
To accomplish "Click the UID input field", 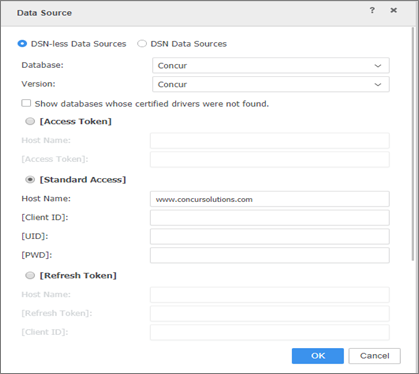I will click(270, 236).
